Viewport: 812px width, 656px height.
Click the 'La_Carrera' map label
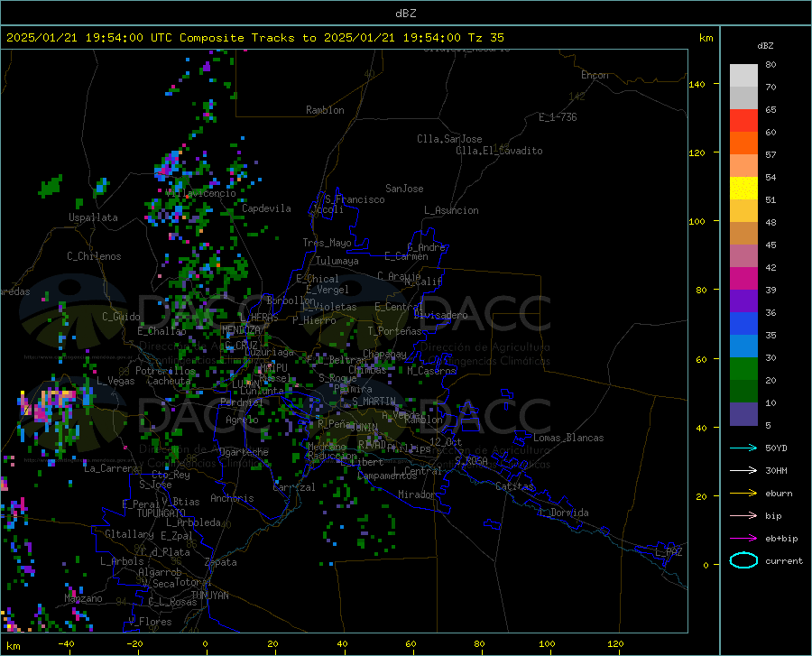(x=111, y=468)
